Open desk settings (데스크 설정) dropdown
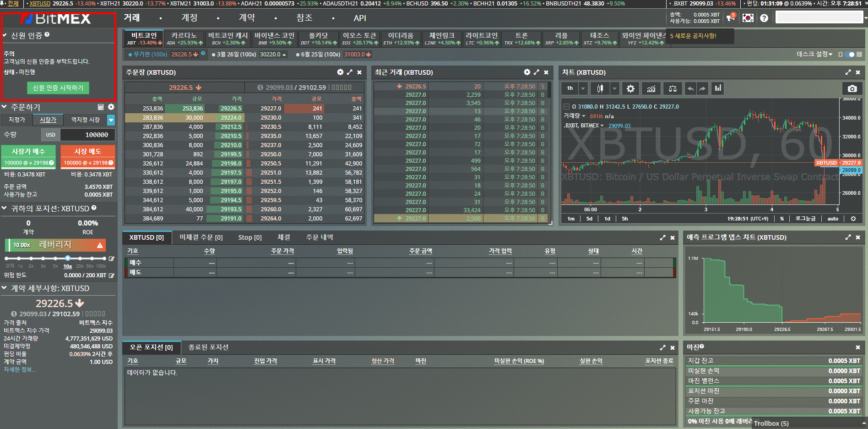Image resolution: width=868 pixels, height=429 pixels. pos(814,54)
